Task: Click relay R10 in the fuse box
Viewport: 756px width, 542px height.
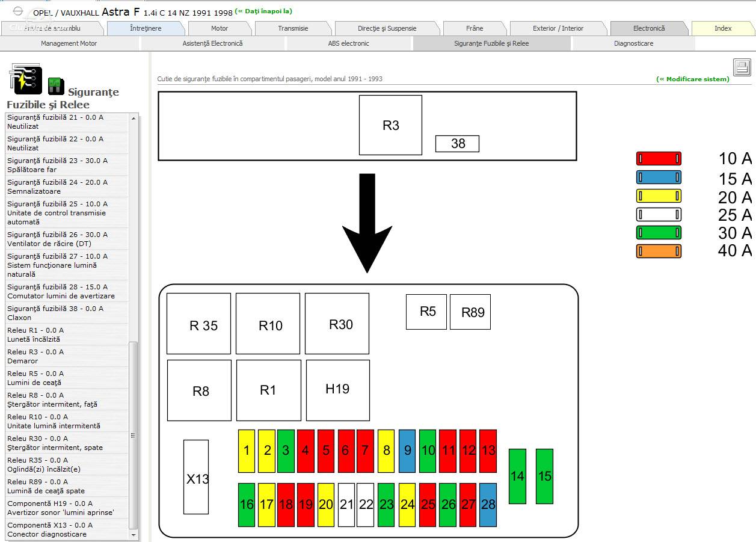Action: coord(268,324)
